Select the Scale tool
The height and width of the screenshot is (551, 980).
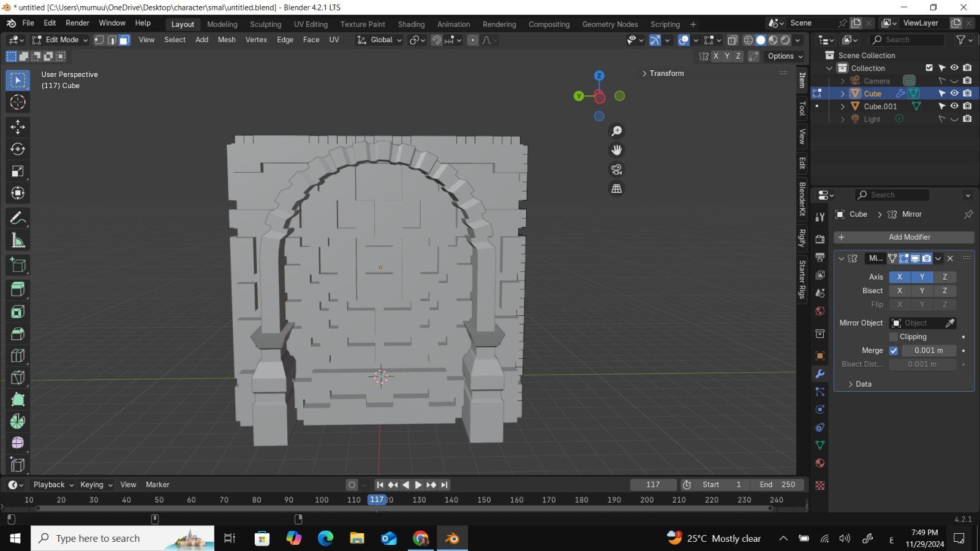pos(18,171)
